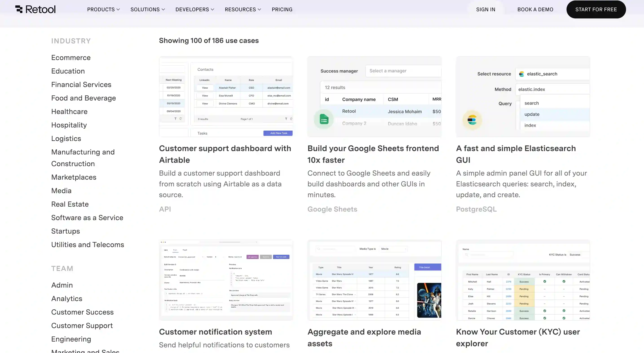The width and height of the screenshot is (644, 353).
Task: Open Airtable support dashboard thumbnail
Action: [x=226, y=97]
